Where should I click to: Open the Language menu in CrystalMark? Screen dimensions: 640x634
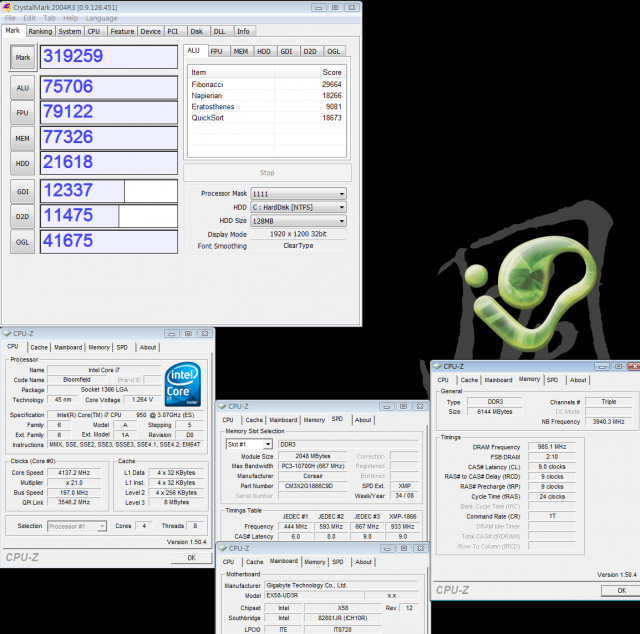click(102, 18)
